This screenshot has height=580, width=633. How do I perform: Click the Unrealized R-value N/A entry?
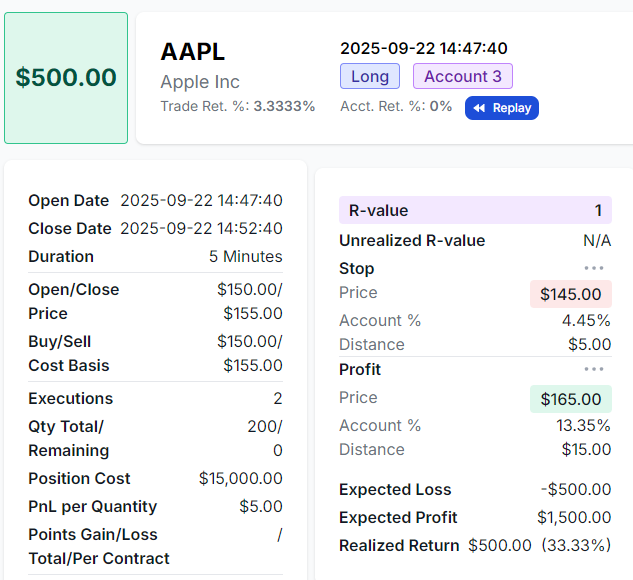[597, 240]
